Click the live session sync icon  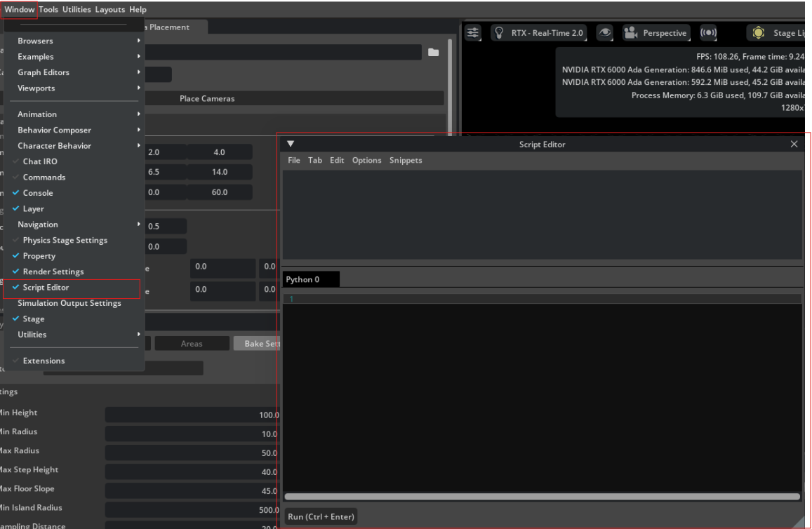(708, 32)
